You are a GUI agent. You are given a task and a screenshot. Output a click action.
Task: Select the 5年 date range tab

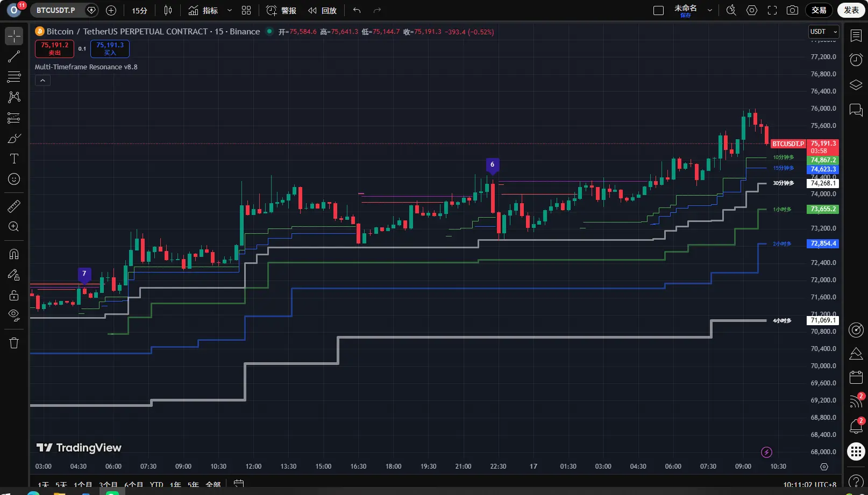[x=193, y=485]
